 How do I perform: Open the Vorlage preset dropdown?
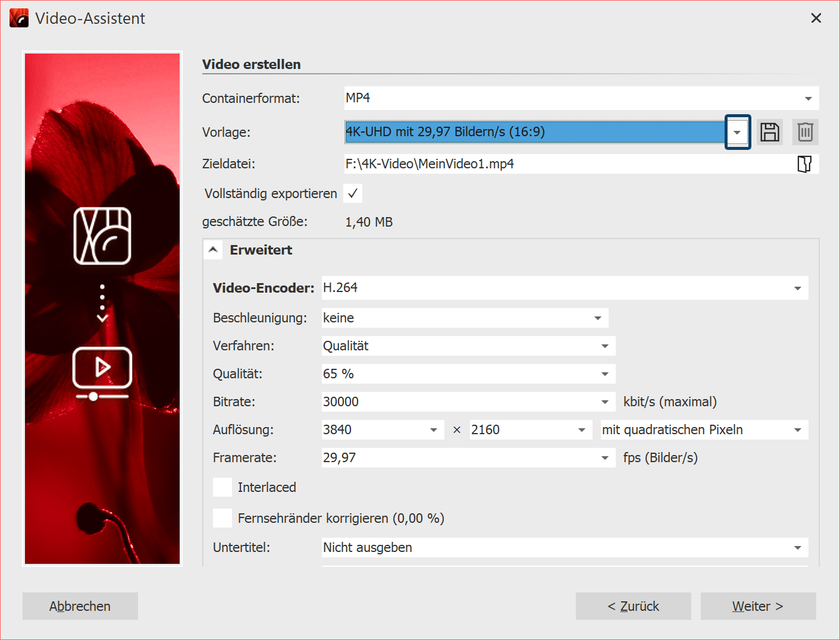tap(737, 131)
